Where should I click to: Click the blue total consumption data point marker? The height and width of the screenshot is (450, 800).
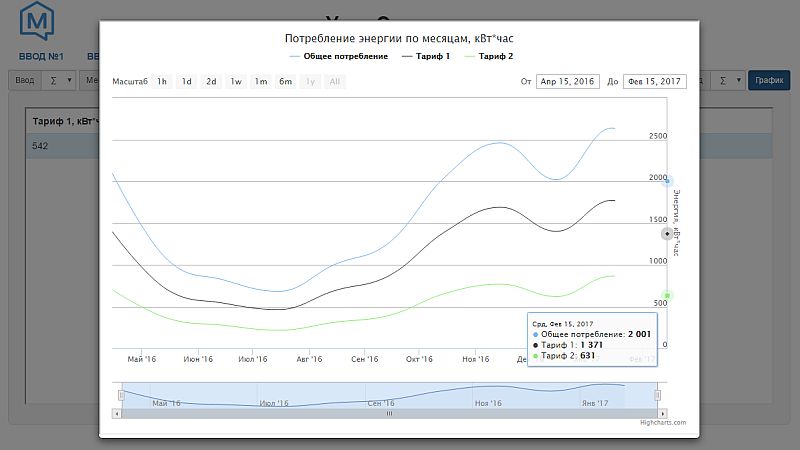coord(668,181)
